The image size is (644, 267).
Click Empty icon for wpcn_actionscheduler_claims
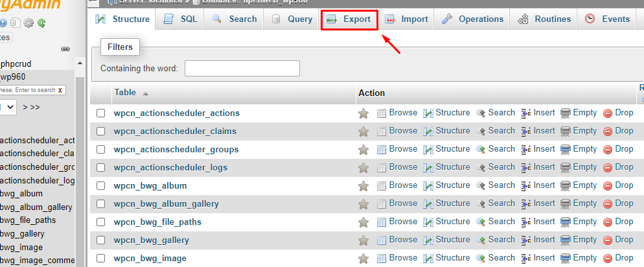[566, 132]
